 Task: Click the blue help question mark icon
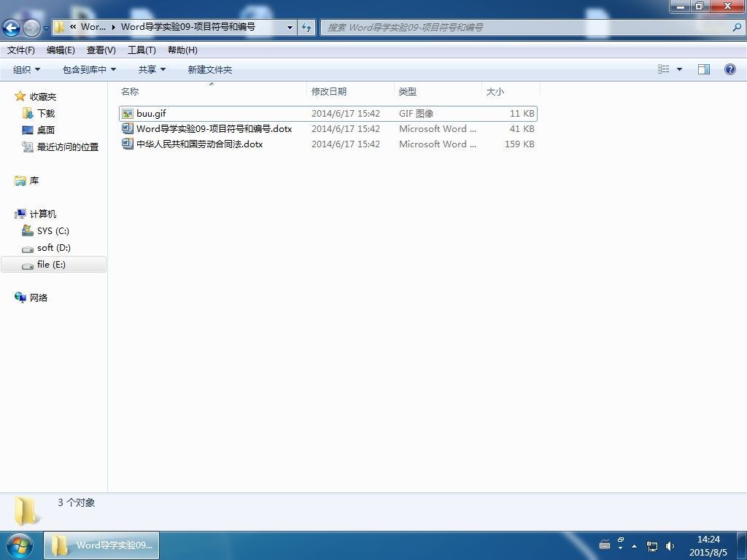pos(729,69)
